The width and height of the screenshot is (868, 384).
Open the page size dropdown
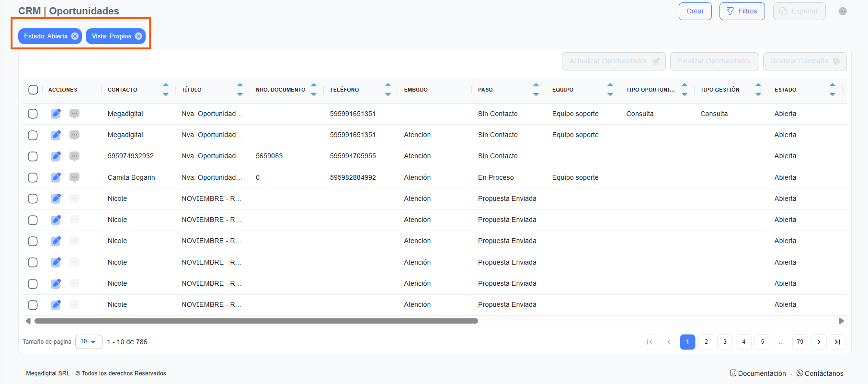click(x=89, y=342)
